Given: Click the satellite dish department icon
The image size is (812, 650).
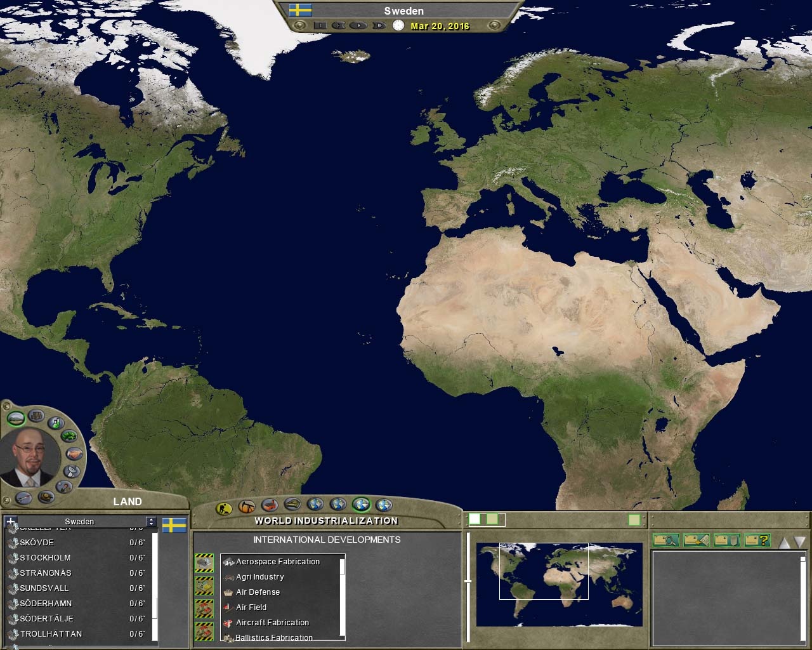Looking at the screenshot, I should 72,471.
